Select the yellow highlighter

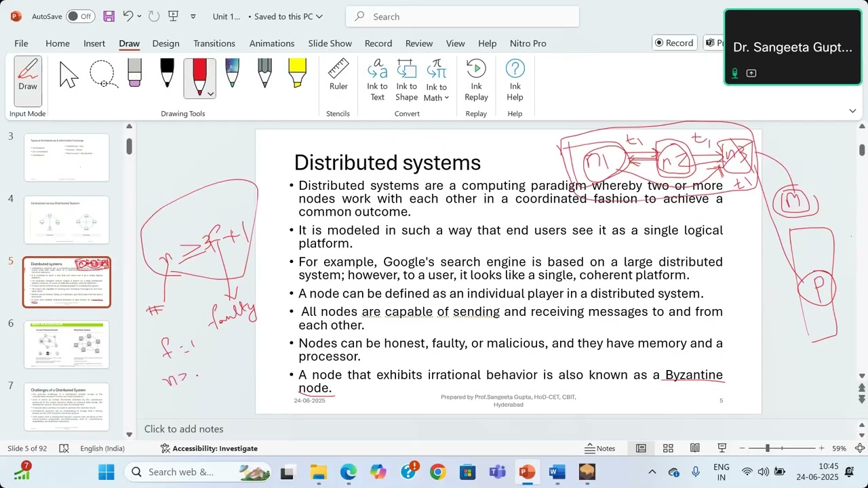pyautogui.click(x=297, y=73)
